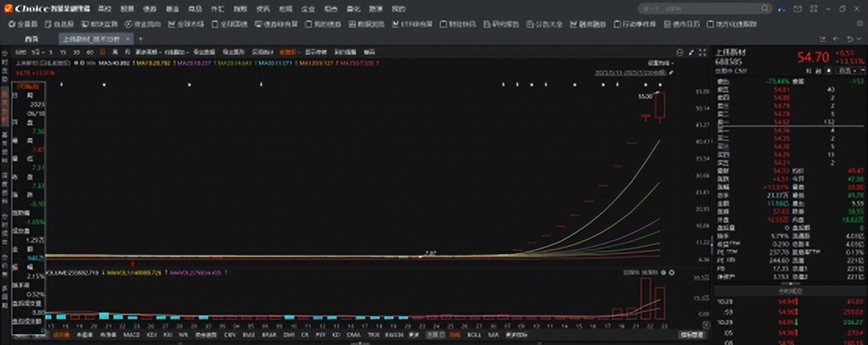Click the list view icon near back arrow
Viewport: 868px width, 345px height.
click(x=822, y=39)
